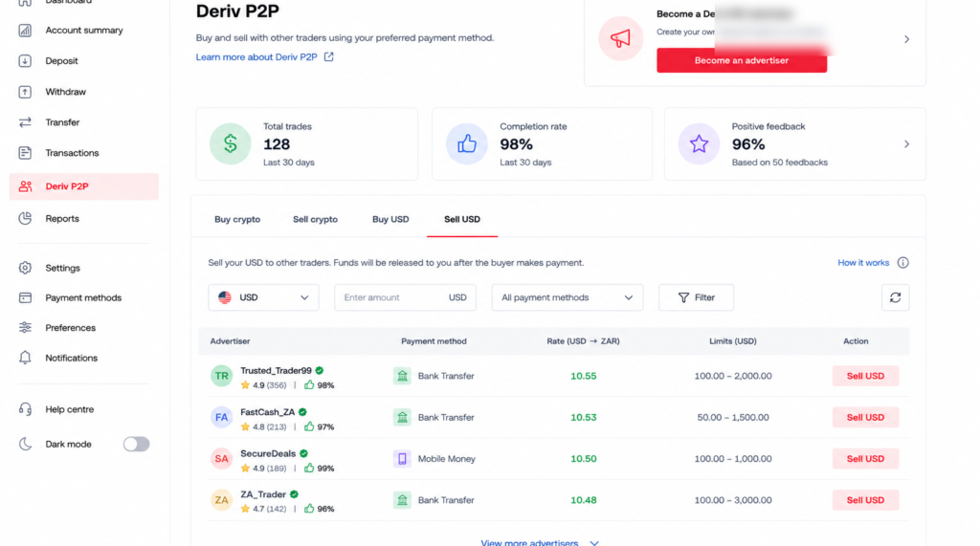Click the Mobile Money icon for SecureDeals

pos(402,459)
